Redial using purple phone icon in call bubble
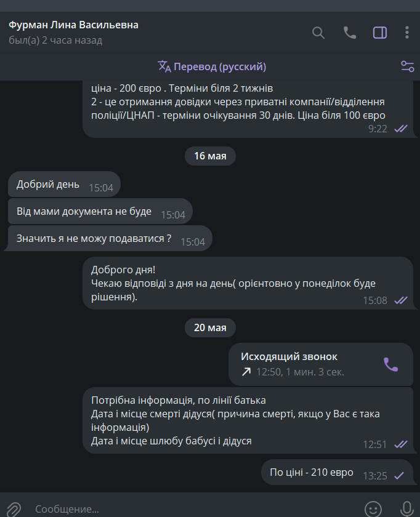Screen dimensions: 420x517 [390, 364]
